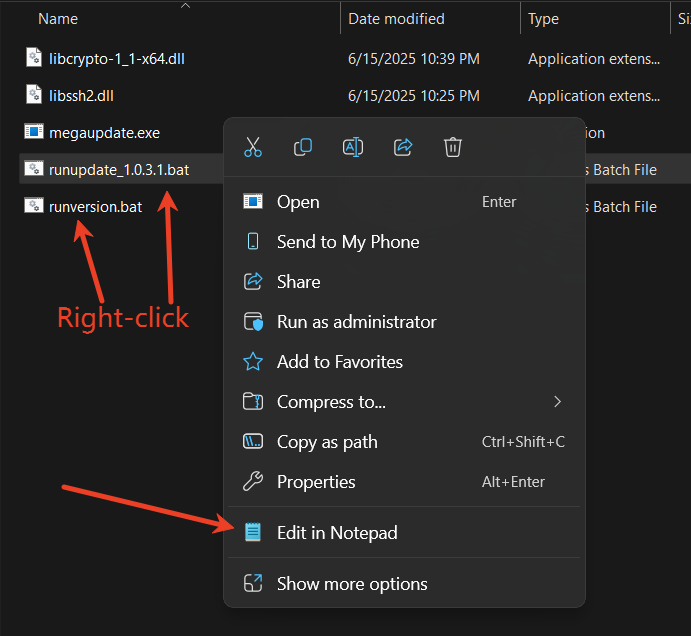Click the libcrypto-1_1-x64.dll file icon

pyautogui.click(x=34, y=57)
